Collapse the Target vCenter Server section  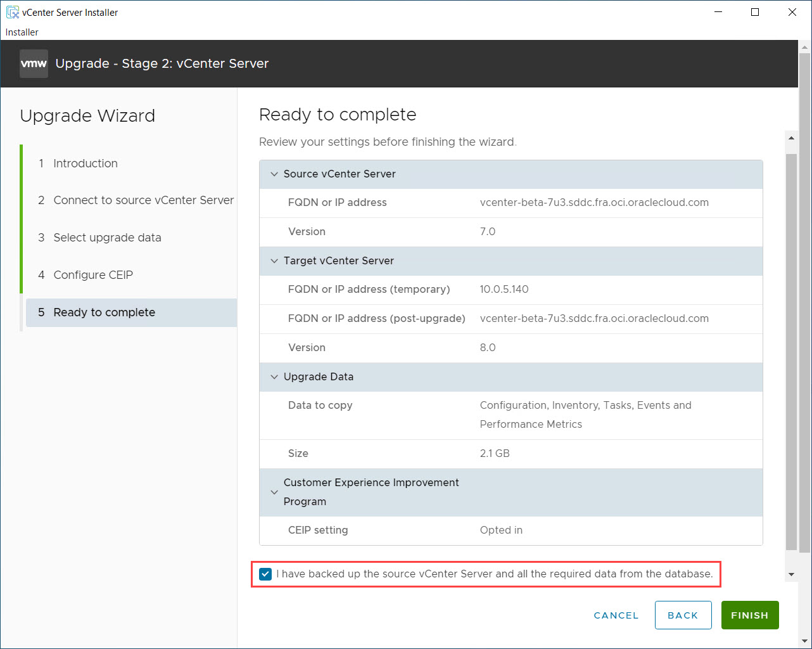click(274, 261)
